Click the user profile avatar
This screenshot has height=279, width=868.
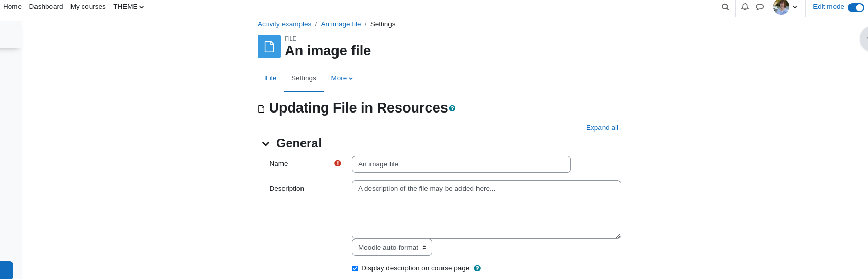pos(781,7)
